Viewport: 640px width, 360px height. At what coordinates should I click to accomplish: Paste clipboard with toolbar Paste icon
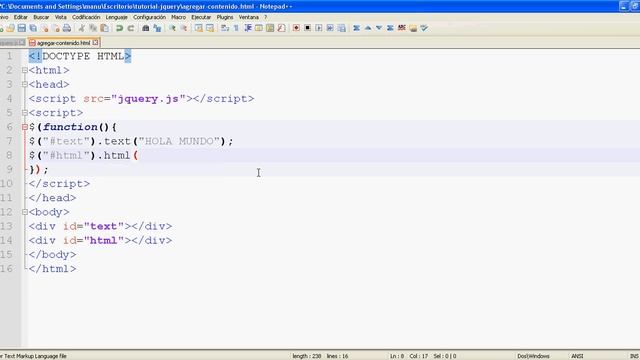104,28
